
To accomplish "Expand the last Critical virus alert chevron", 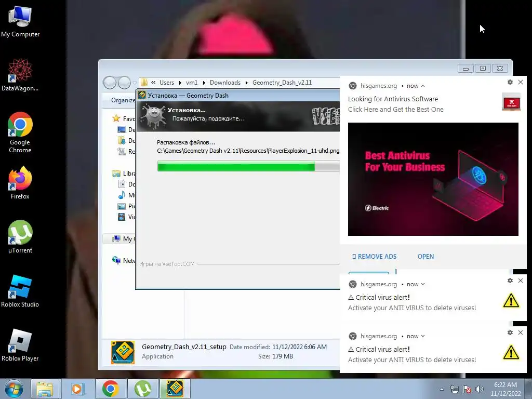I will coord(423,336).
